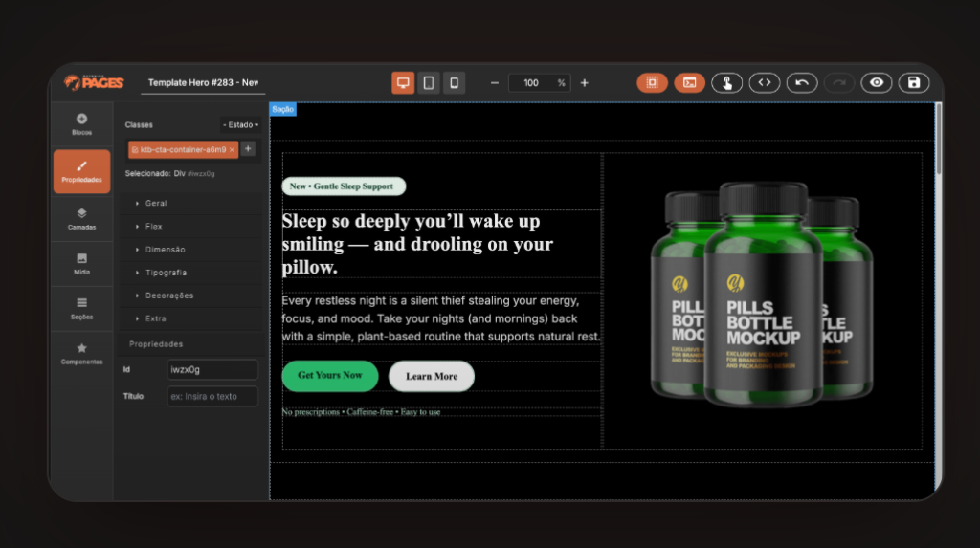
Task: Click the Get Yours Now button
Action: [x=329, y=376]
